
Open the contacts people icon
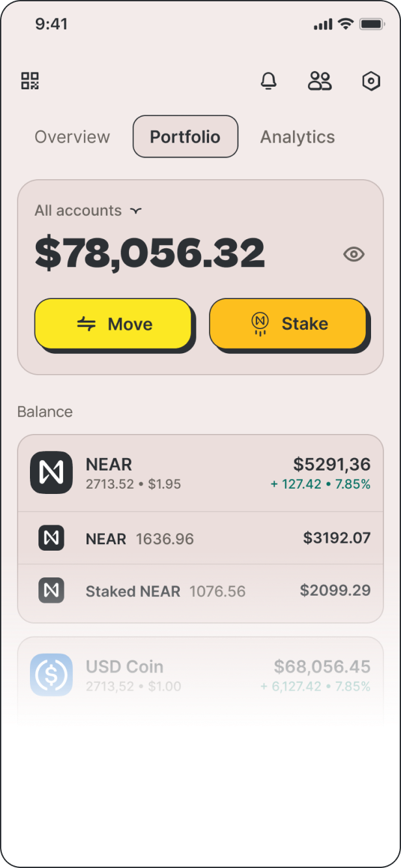320,81
